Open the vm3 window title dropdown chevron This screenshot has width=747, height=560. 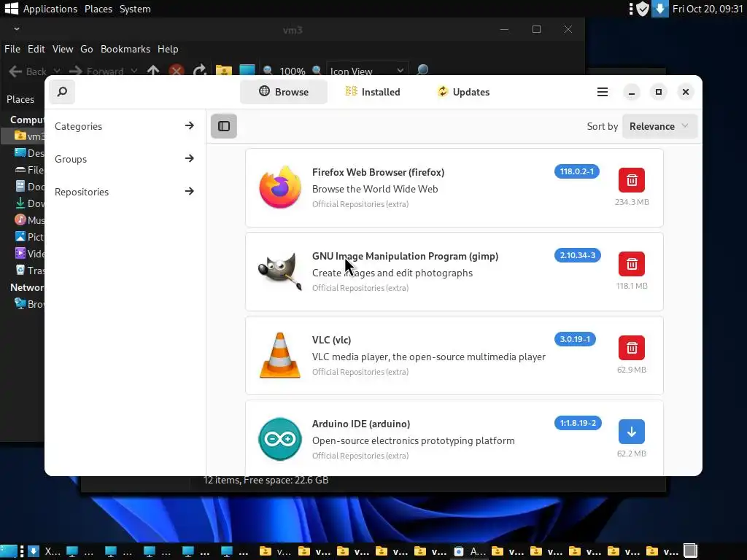(17, 29)
